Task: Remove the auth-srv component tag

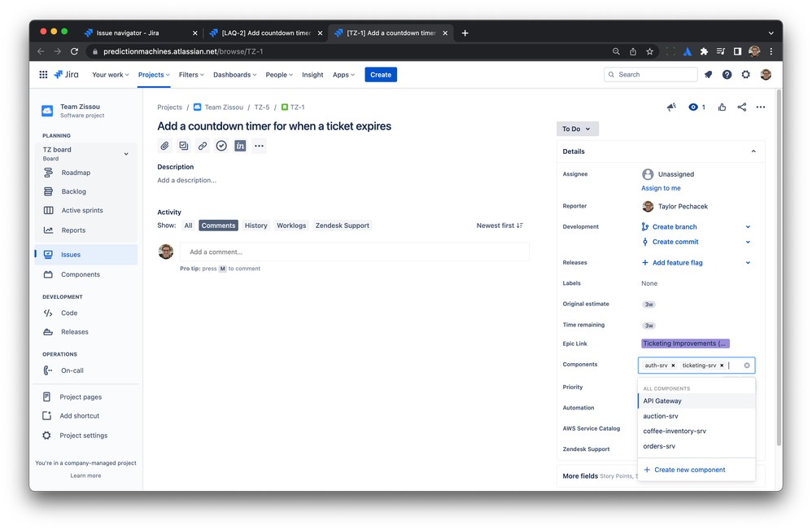Action: click(x=673, y=366)
